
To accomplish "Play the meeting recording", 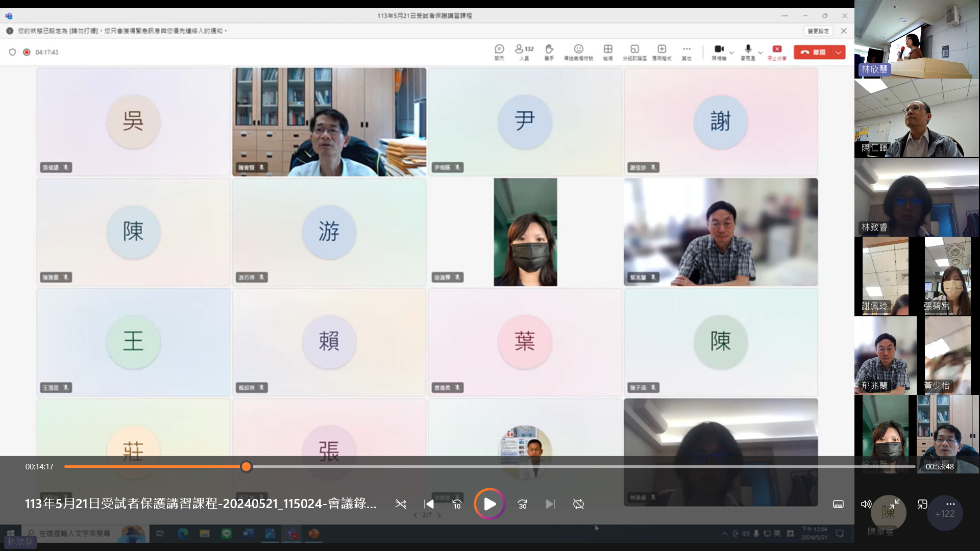I will 489,504.
